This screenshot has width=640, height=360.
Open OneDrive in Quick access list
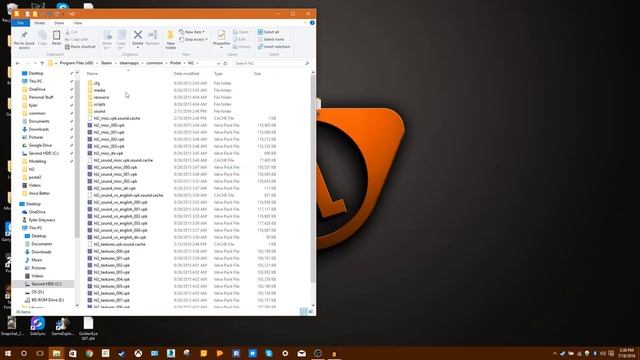pyautogui.click(x=37, y=89)
